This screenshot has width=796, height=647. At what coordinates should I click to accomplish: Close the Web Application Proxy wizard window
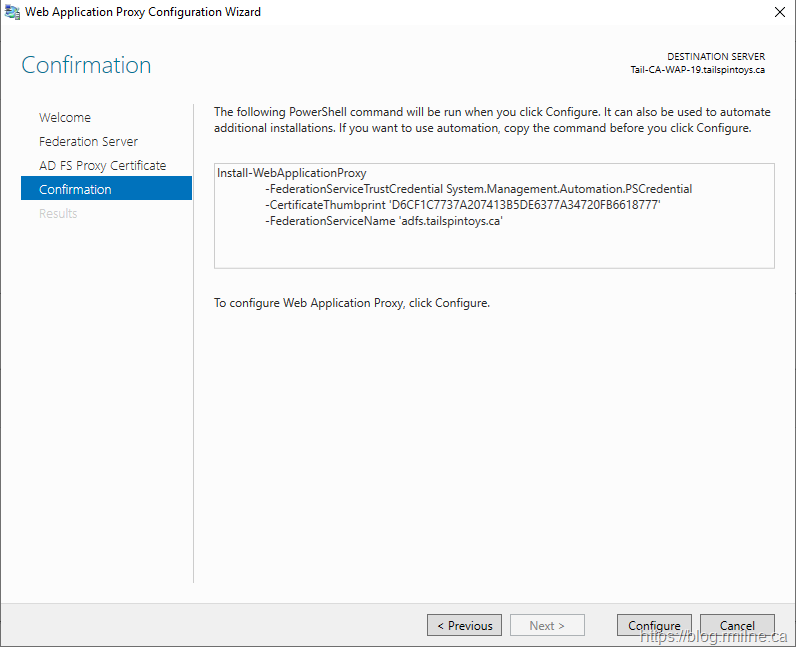click(x=779, y=12)
